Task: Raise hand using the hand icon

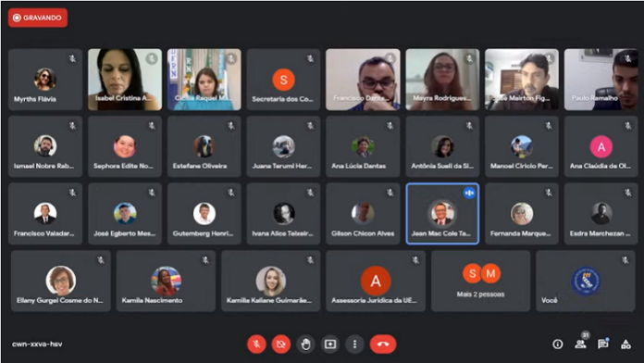Action: click(x=305, y=344)
